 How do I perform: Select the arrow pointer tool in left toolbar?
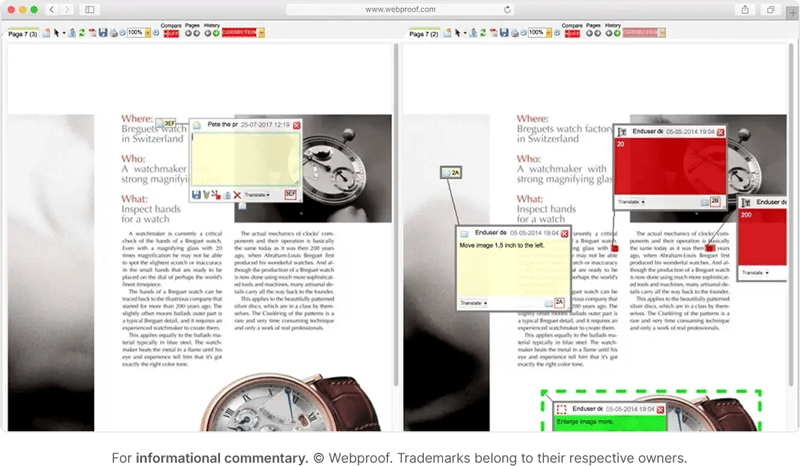(x=56, y=33)
